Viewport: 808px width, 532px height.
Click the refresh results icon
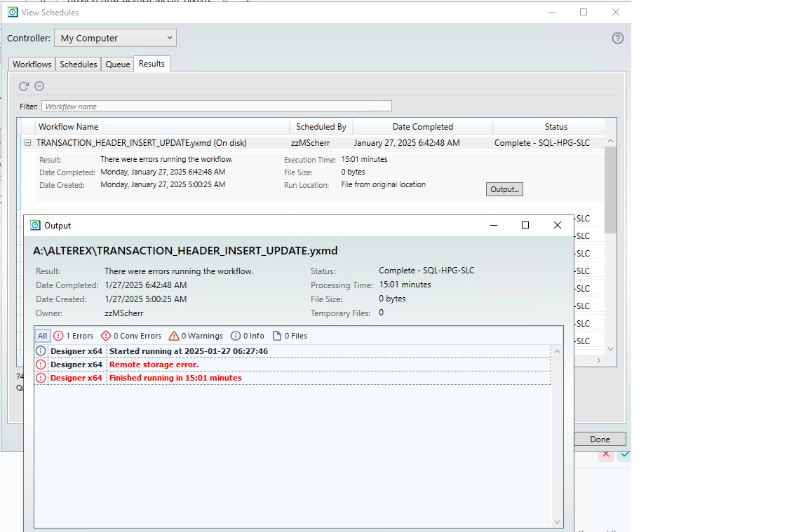(23, 86)
